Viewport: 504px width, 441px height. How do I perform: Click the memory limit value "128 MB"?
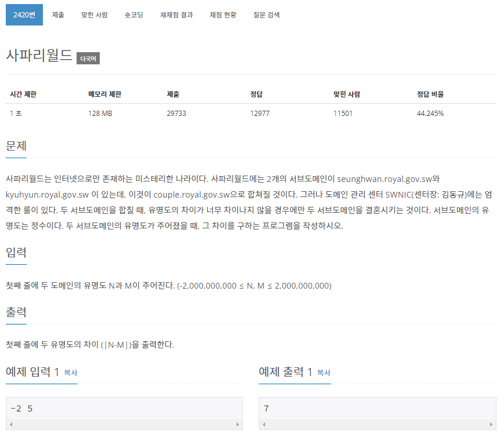click(x=100, y=114)
